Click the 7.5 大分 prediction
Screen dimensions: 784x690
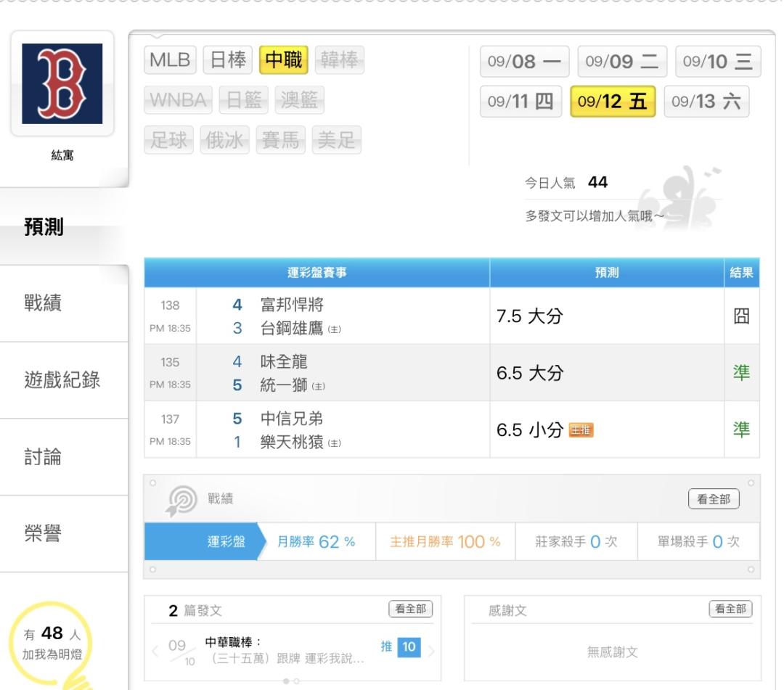(x=530, y=316)
